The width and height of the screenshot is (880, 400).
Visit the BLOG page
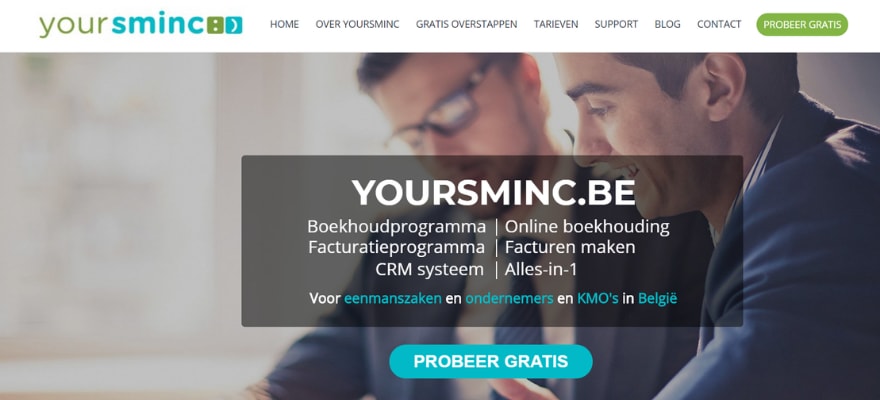[x=667, y=25]
